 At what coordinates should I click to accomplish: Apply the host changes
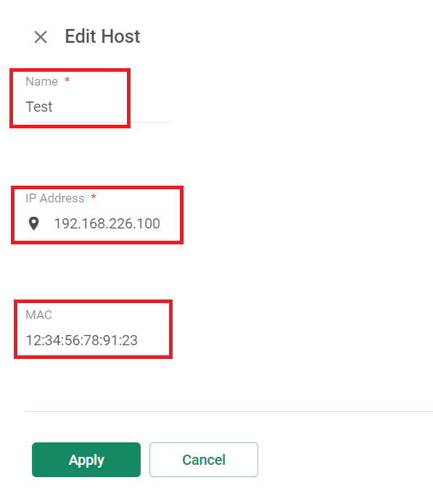[86, 460]
